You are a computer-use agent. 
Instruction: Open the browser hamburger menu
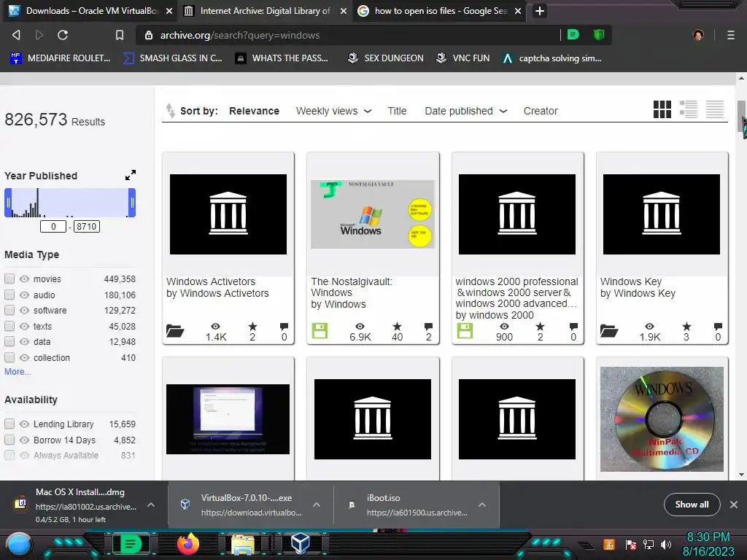[x=731, y=35]
